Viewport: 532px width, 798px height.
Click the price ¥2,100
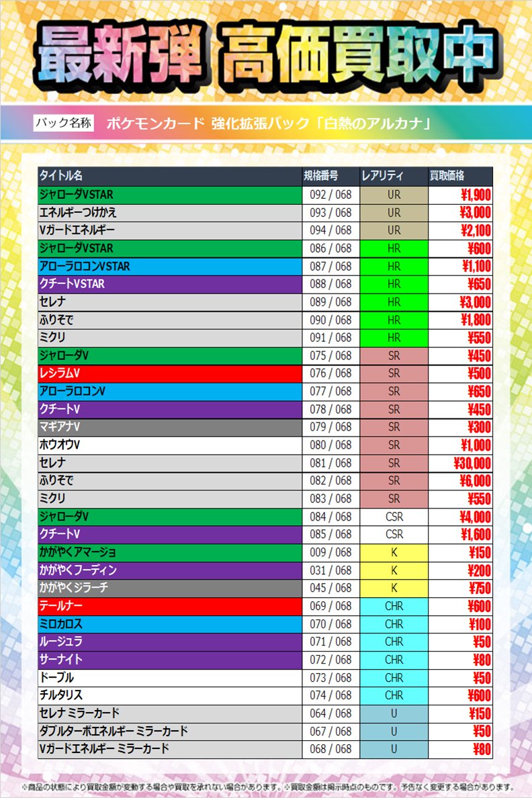point(476,230)
